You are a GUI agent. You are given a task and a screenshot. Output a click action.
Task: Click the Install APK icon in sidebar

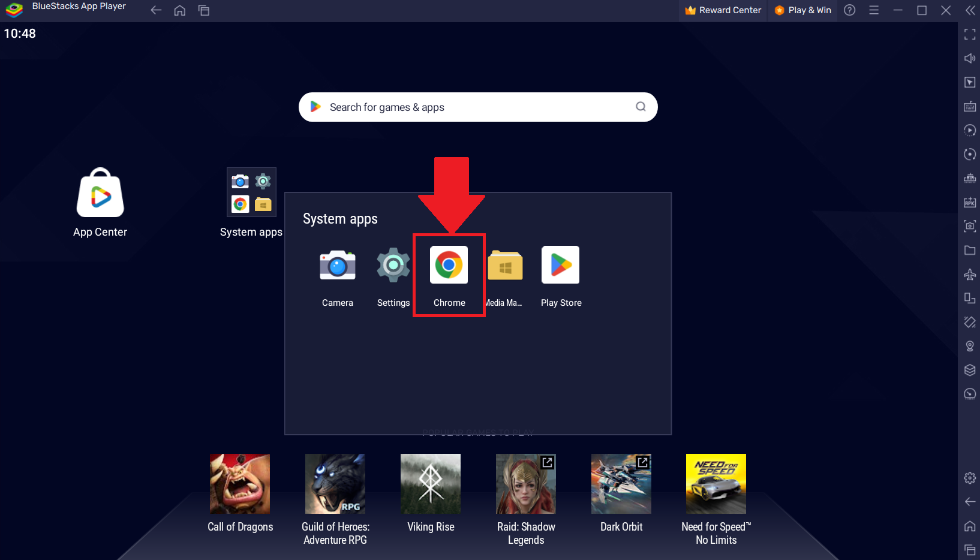[x=970, y=202]
